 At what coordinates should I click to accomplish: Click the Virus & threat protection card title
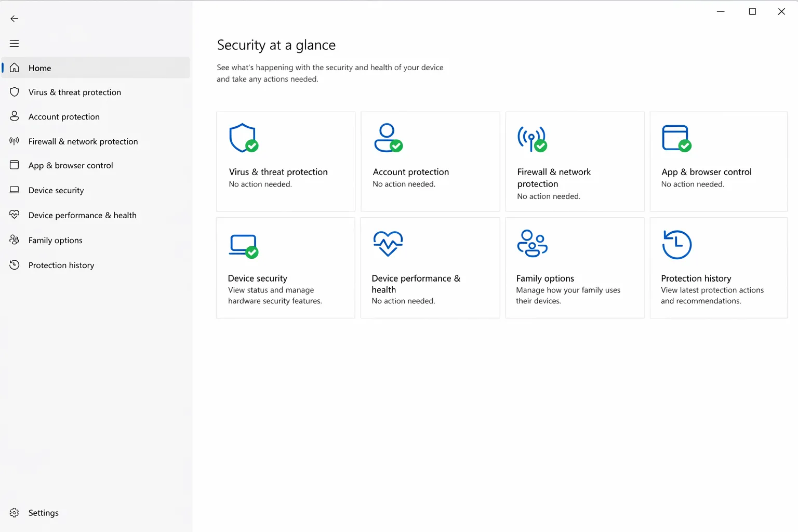coord(278,172)
